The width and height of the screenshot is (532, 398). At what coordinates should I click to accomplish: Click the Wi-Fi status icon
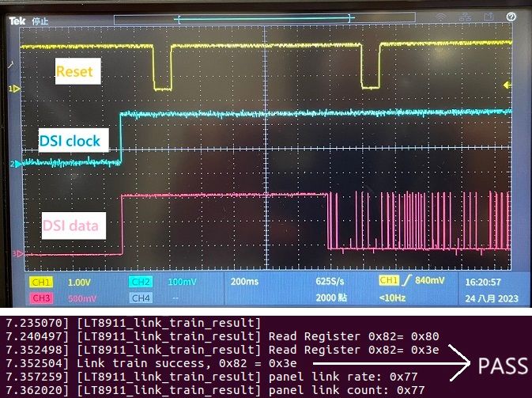(x=441, y=17)
